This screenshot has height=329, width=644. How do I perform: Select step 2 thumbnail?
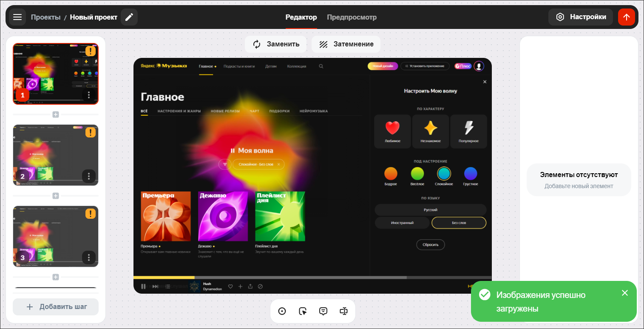pos(56,155)
